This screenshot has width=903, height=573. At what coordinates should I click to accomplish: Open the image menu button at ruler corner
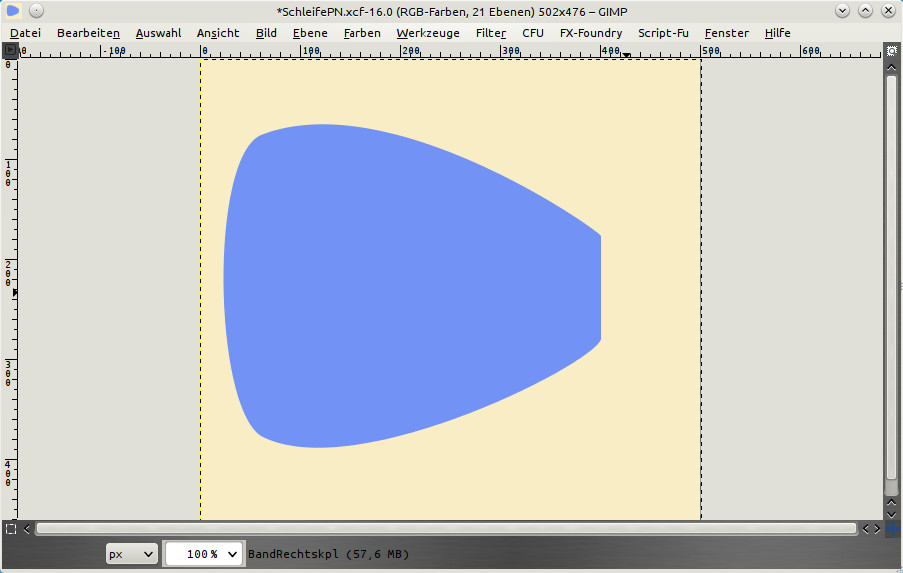[x=10, y=50]
